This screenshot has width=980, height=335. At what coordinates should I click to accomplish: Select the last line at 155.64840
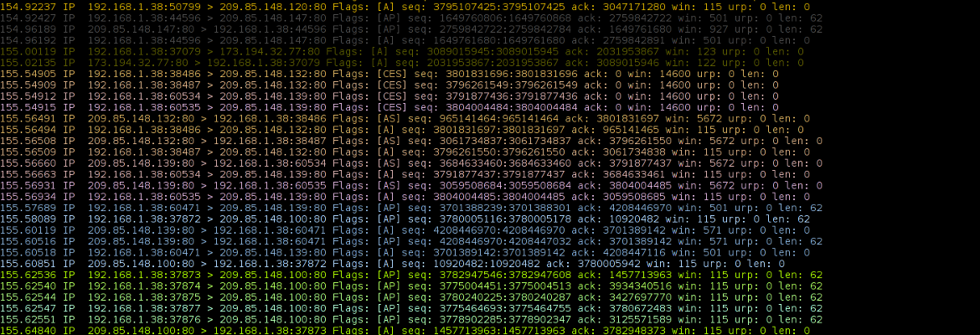click(405, 330)
